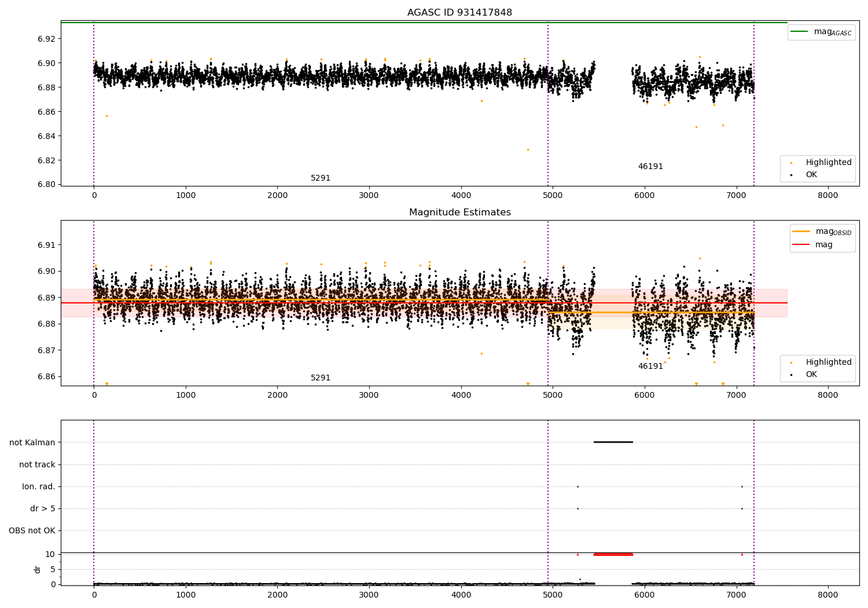Click orange Highlighted marker in Magnitude Estimates legend
The width and height of the screenshot is (868, 608).
coord(791,362)
